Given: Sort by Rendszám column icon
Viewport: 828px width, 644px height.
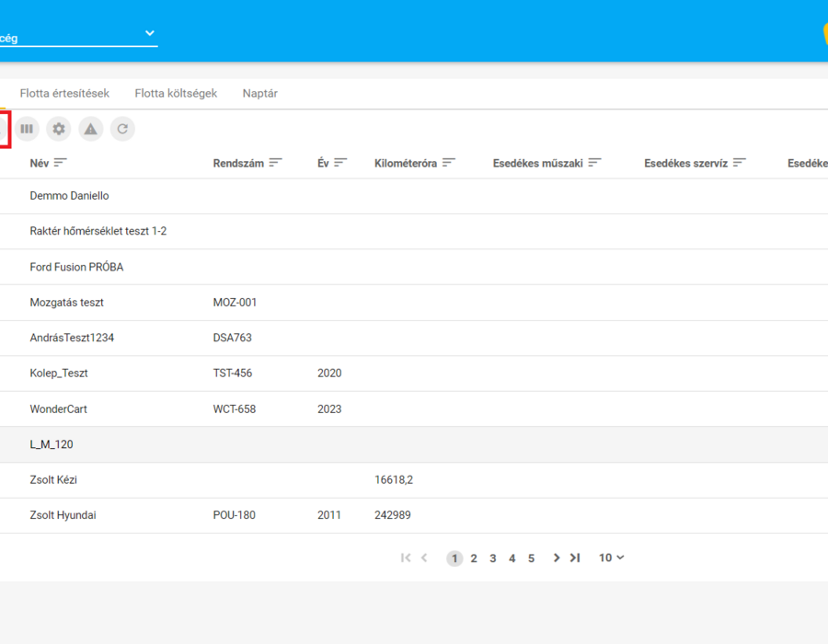Looking at the screenshot, I should coord(275,163).
